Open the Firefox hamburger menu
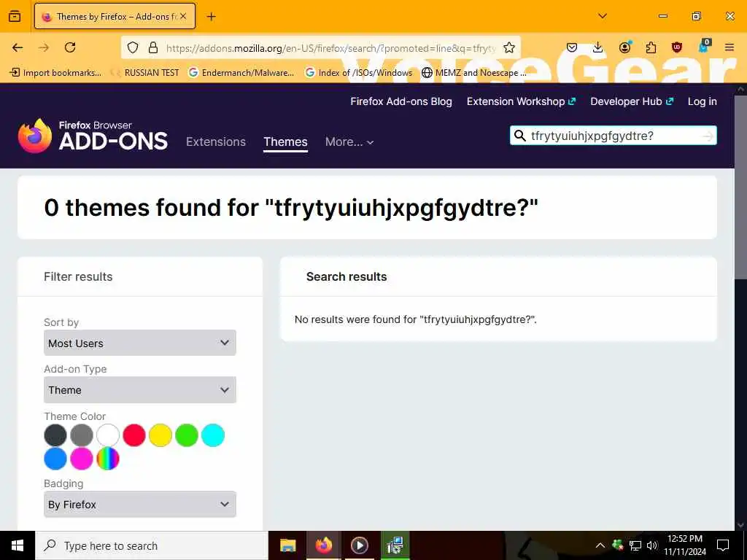The width and height of the screenshot is (747, 560). pos(729,47)
